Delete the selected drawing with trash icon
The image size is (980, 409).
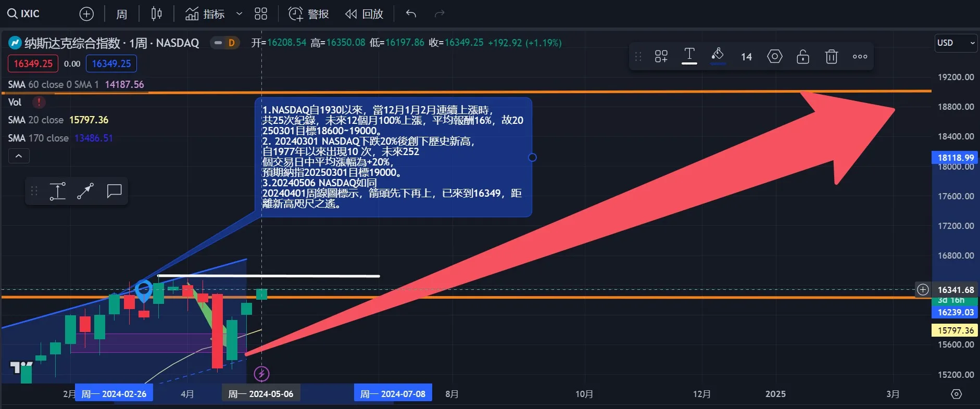(832, 56)
